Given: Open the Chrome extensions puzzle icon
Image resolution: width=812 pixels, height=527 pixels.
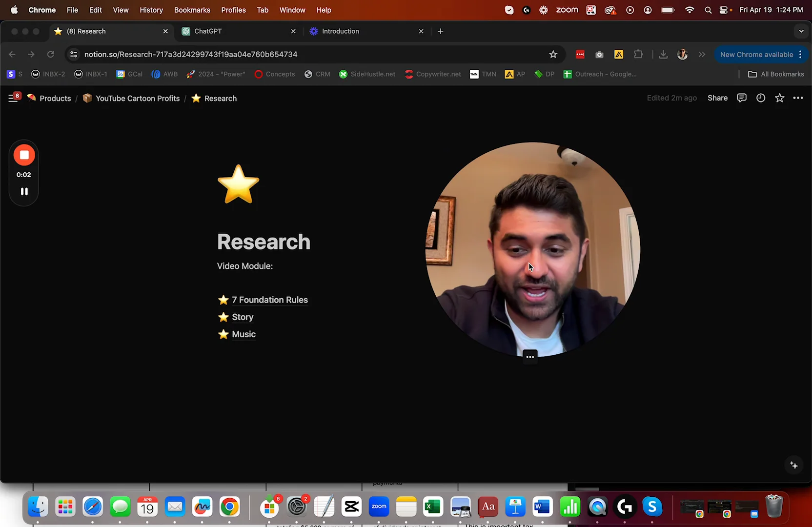Looking at the screenshot, I should tap(638, 55).
